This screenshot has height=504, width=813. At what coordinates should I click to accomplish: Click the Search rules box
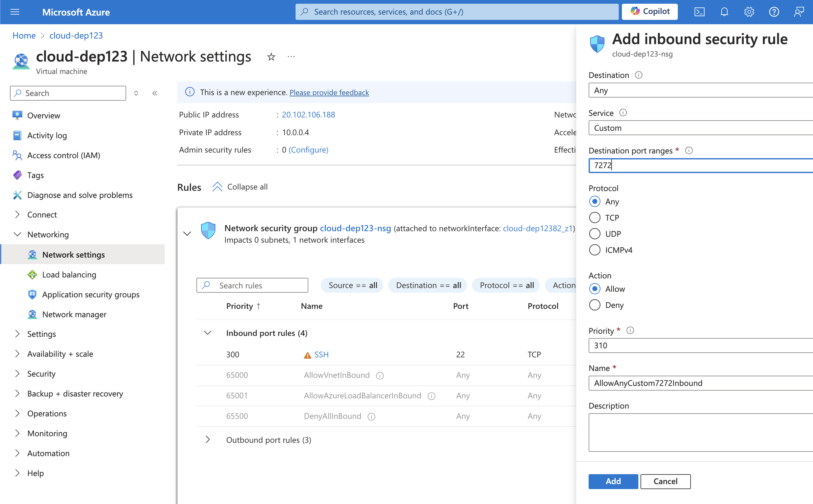tap(252, 285)
